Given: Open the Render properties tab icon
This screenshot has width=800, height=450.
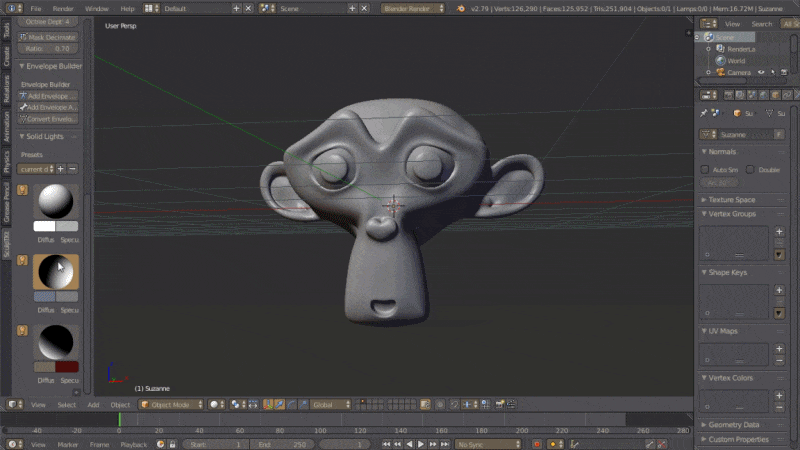Looking at the screenshot, I should point(728,95).
